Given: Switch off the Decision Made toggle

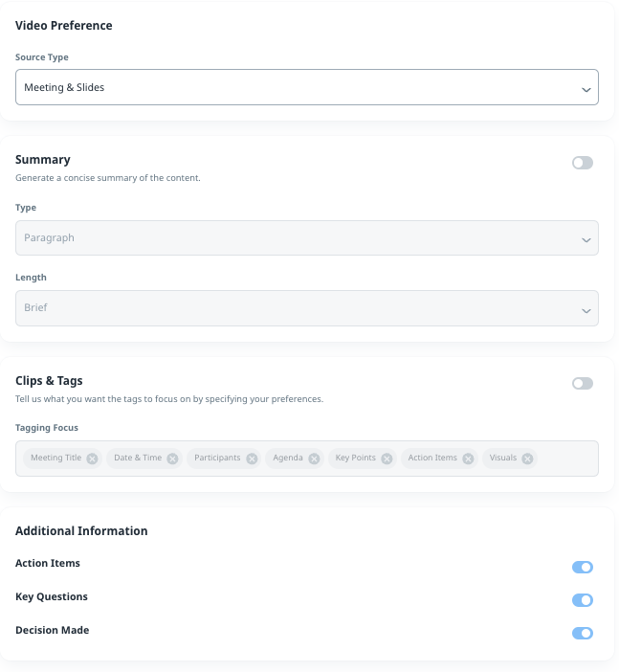Looking at the screenshot, I should (582, 633).
